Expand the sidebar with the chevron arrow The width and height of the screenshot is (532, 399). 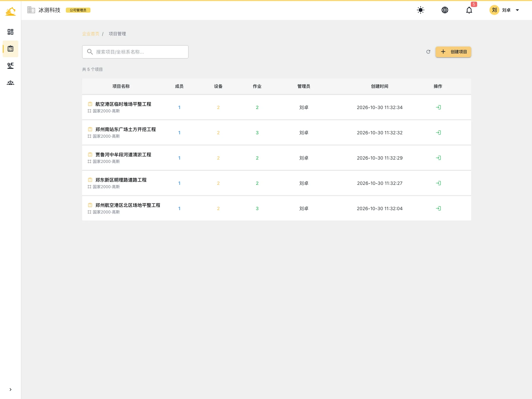tap(10, 389)
